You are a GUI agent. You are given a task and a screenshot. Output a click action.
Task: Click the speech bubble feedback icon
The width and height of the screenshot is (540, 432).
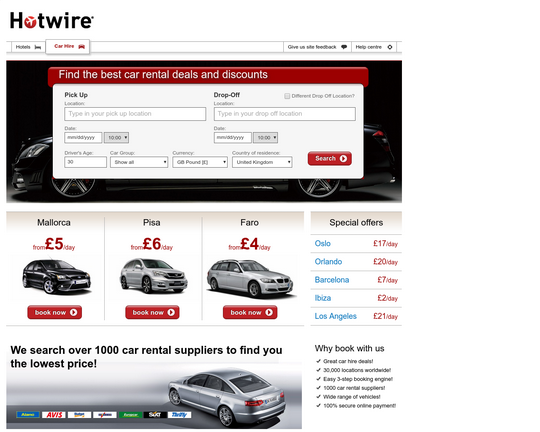344,47
